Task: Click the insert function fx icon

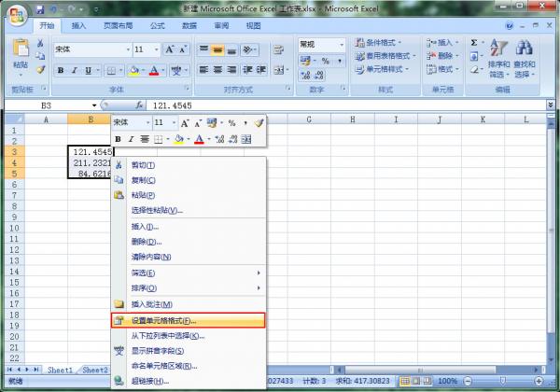Action: coord(139,105)
